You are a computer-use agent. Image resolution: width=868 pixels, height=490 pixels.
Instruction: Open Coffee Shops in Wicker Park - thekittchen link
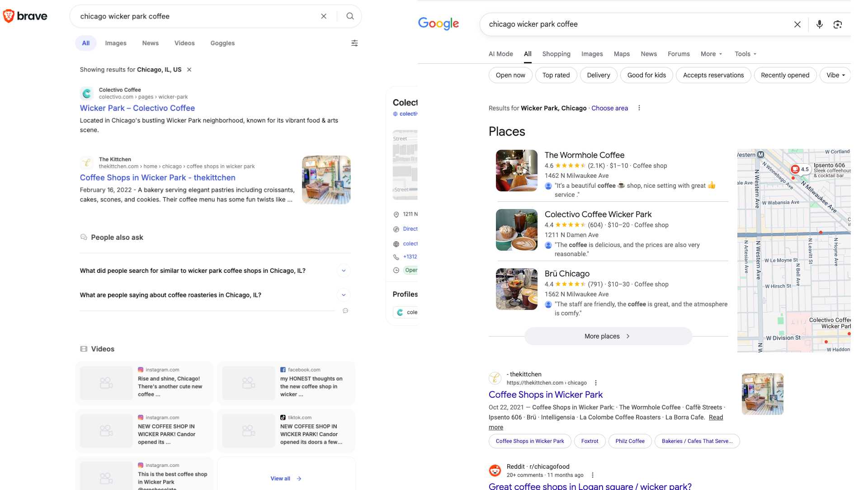point(158,178)
